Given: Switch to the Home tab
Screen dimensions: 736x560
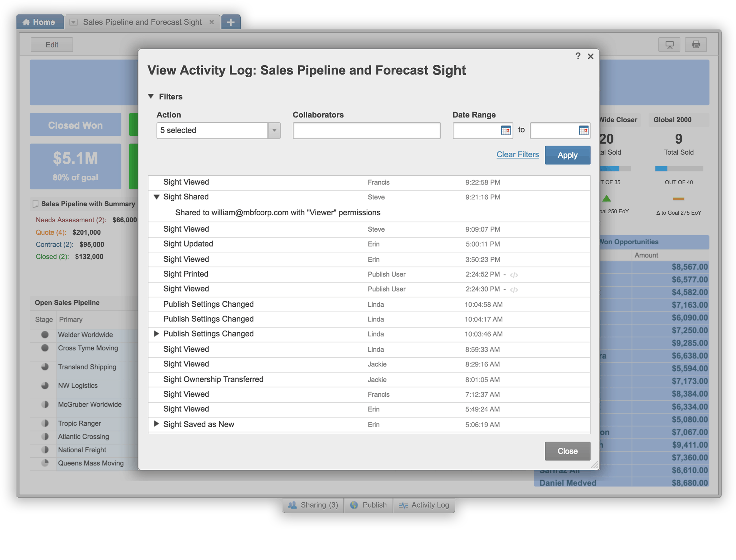Looking at the screenshot, I should pyautogui.click(x=39, y=22).
